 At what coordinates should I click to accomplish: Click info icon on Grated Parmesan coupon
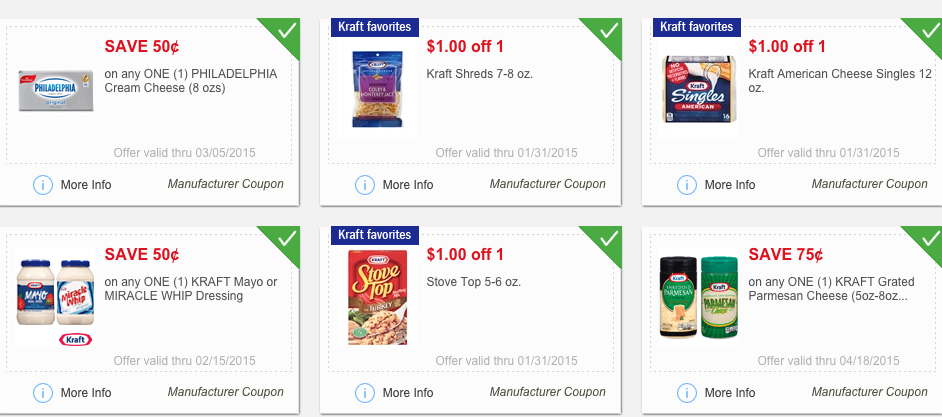[687, 393]
